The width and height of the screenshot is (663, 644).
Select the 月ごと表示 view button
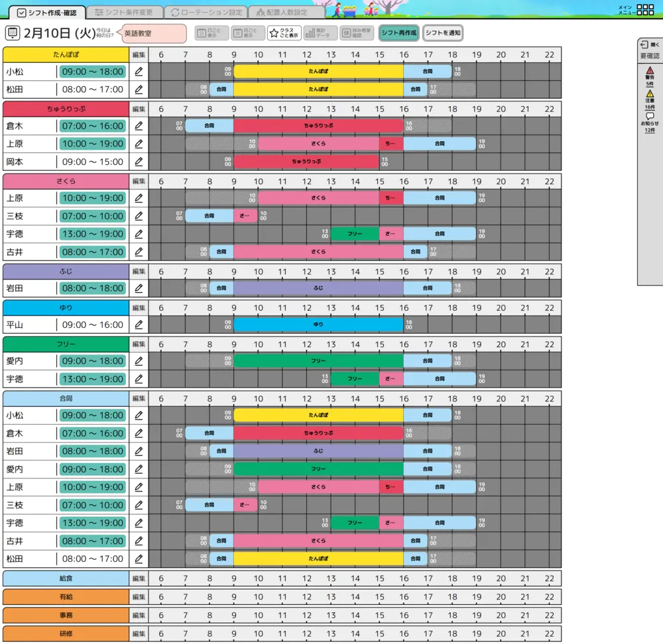coord(248,33)
